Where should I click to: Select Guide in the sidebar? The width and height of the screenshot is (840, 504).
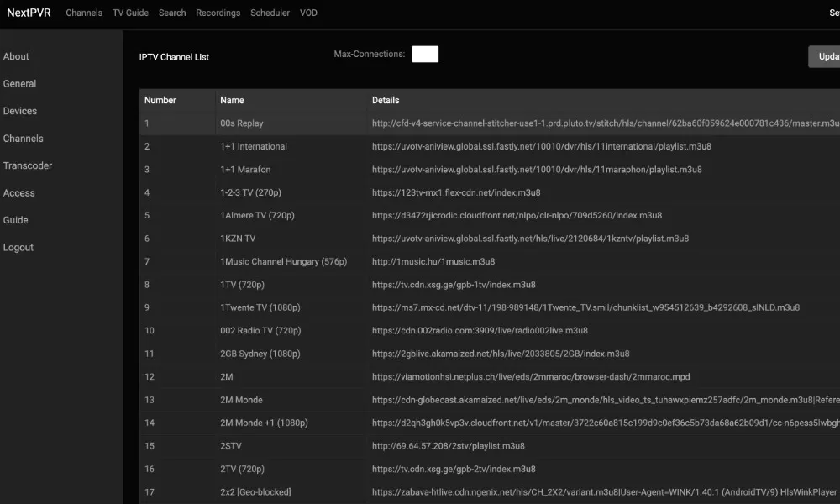coord(16,220)
